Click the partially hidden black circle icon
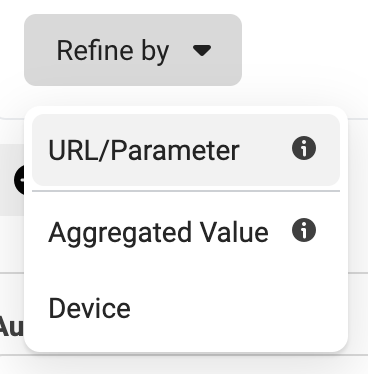 pyautogui.click(x=19, y=180)
